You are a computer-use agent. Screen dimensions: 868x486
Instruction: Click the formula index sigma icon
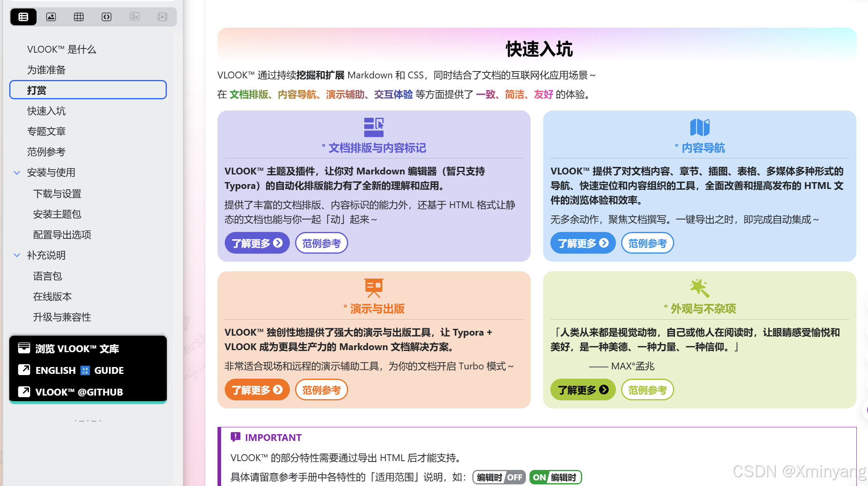[x=135, y=17]
